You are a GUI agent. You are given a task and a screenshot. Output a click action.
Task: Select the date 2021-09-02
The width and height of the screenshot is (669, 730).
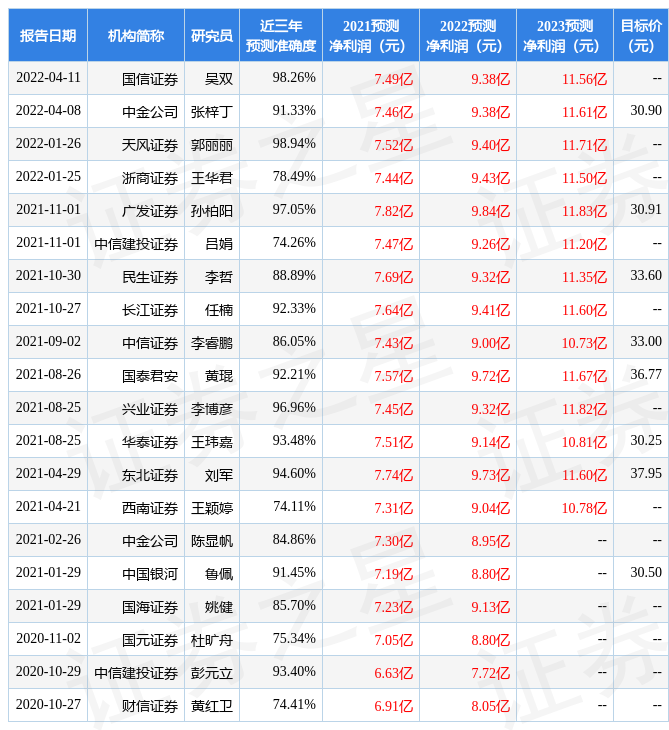[x=48, y=342]
